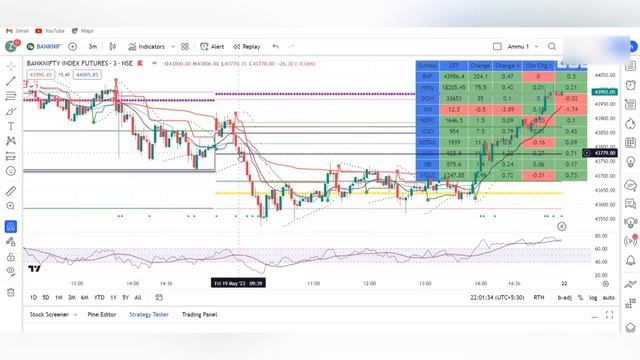This screenshot has width=640, height=360.
Task: Open timezone menu showing UTC+5:30
Action: click(x=497, y=298)
